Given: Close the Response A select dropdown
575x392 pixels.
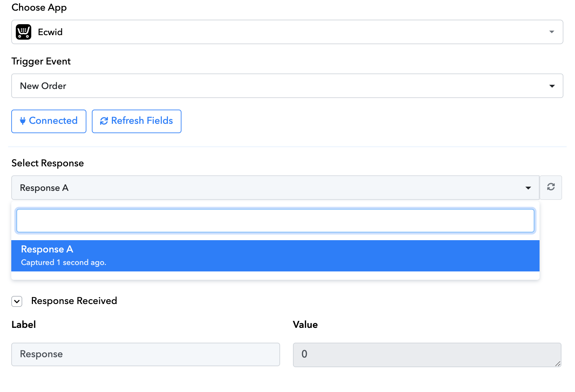Looking at the screenshot, I should click(x=275, y=188).
